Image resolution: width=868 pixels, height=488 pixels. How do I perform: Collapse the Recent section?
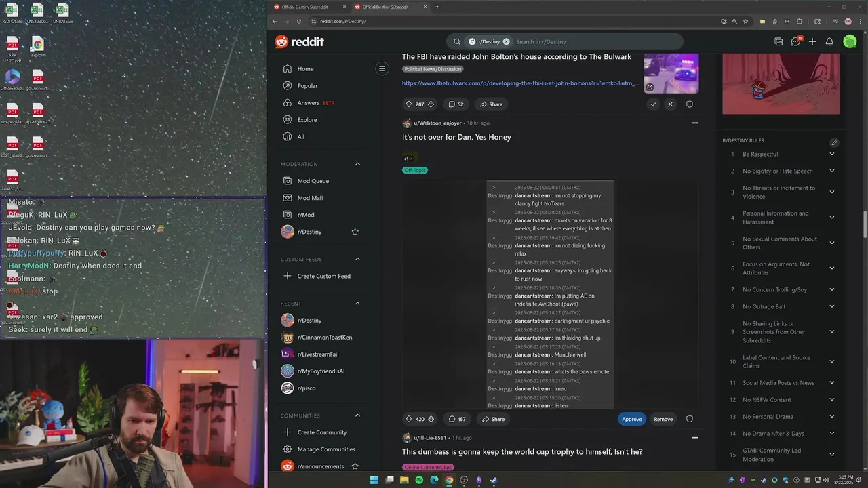tap(357, 303)
